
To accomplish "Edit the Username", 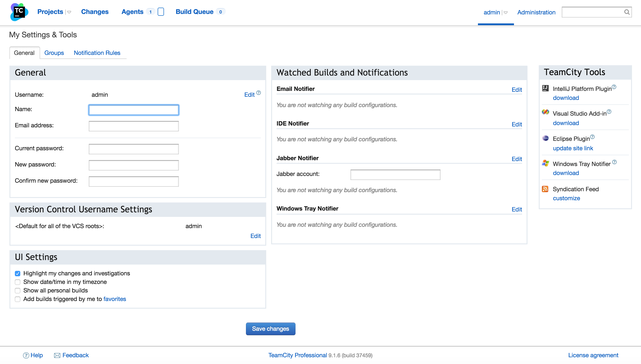I will (249, 95).
